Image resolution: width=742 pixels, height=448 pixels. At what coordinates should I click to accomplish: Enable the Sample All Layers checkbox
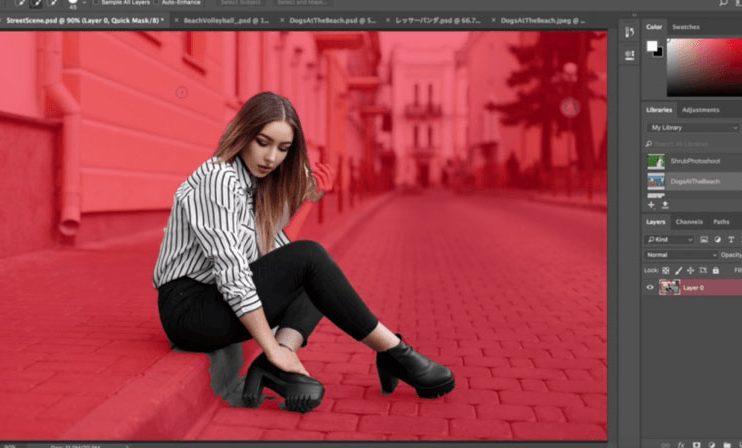click(x=96, y=2)
